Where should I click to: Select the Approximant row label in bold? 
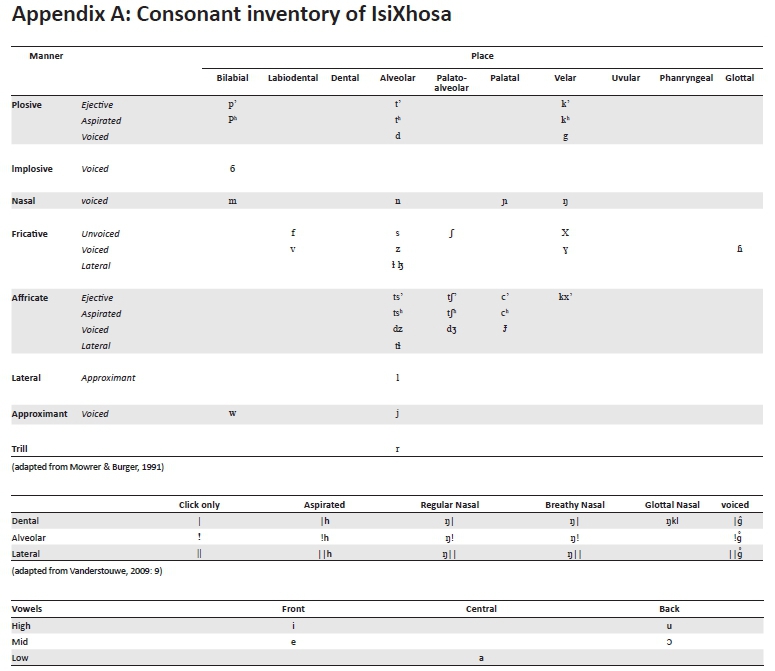click(x=40, y=414)
